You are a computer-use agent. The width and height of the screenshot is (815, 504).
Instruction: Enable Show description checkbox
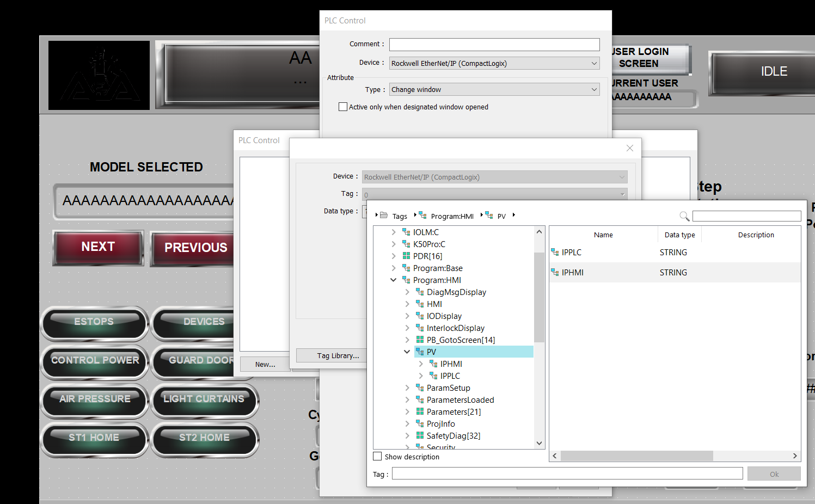(x=377, y=456)
